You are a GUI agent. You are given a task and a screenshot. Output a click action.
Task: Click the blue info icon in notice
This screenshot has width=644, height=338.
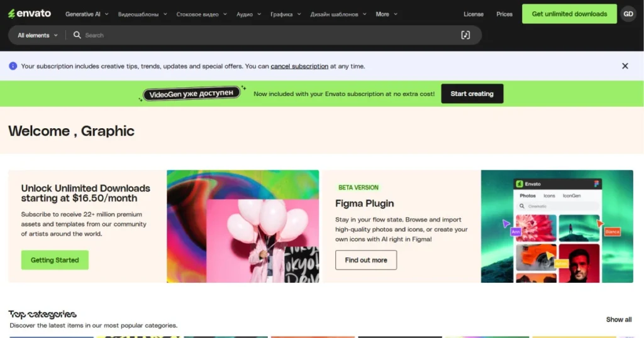point(13,66)
